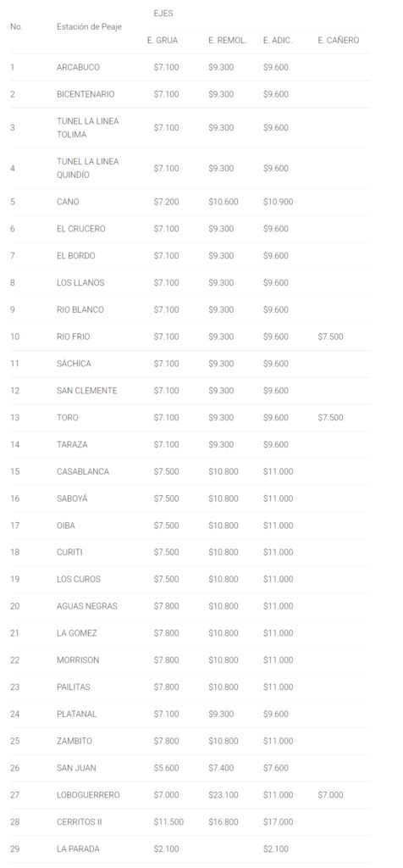Image resolution: width=403 pixels, height=868 pixels.
Task: Select the TUNEL LA LINEA TOLIMA cell
Action: click(x=87, y=128)
